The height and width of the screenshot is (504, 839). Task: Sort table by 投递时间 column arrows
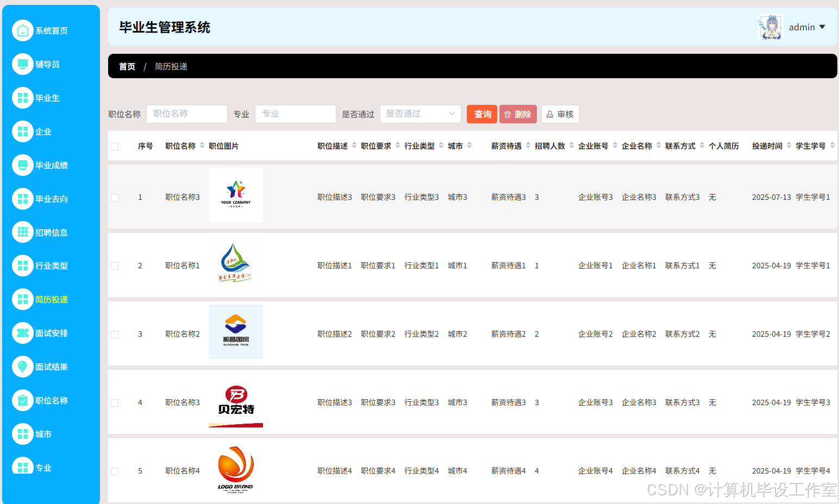point(789,146)
